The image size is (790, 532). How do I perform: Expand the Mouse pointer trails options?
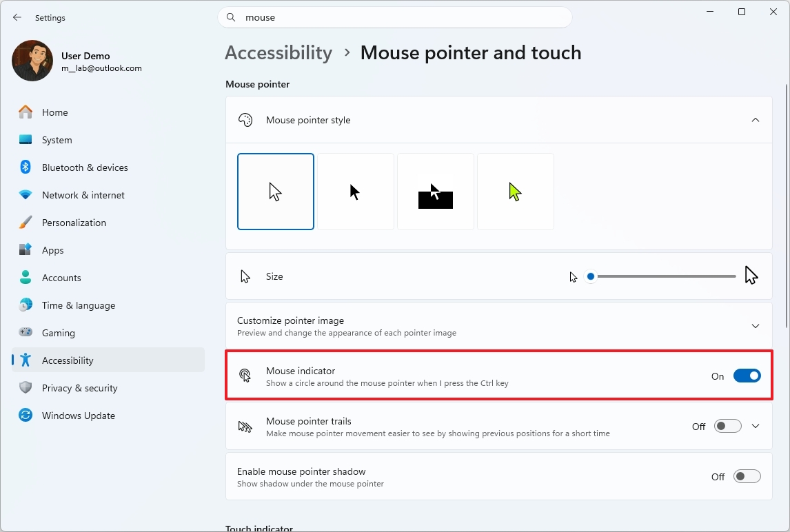click(756, 426)
